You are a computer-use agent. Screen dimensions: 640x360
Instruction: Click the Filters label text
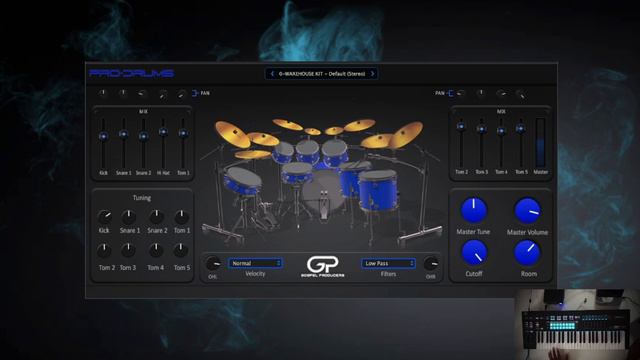(x=388, y=274)
